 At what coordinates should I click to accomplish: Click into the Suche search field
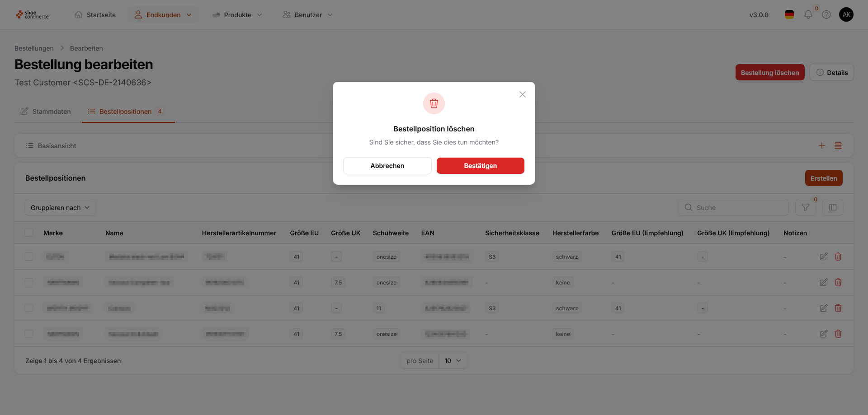pyautogui.click(x=733, y=207)
